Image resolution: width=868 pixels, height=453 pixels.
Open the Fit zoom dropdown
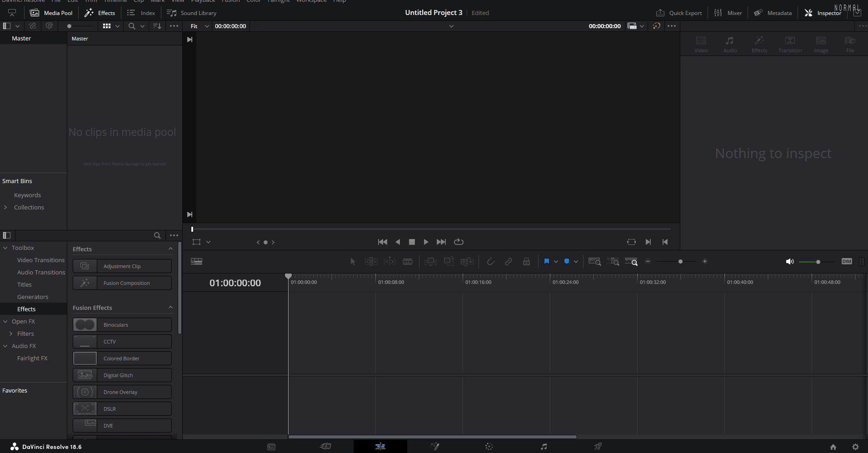point(200,26)
